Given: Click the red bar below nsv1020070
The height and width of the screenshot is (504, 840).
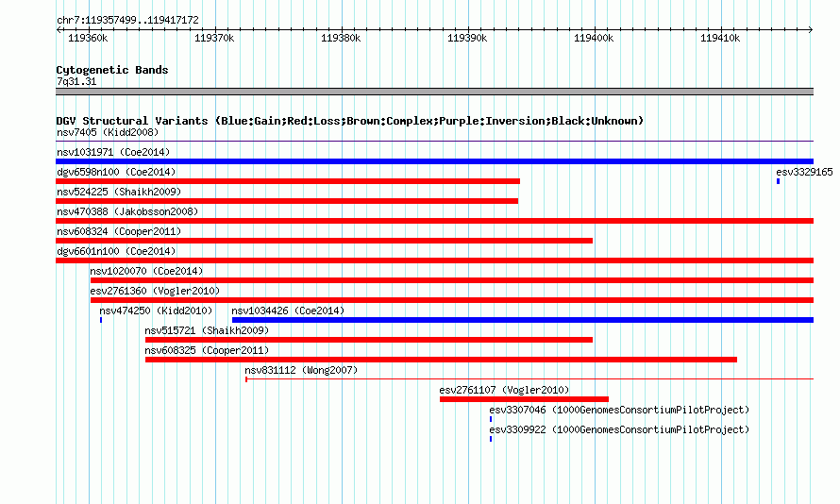Looking at the screenshot, I should [452, 280].
